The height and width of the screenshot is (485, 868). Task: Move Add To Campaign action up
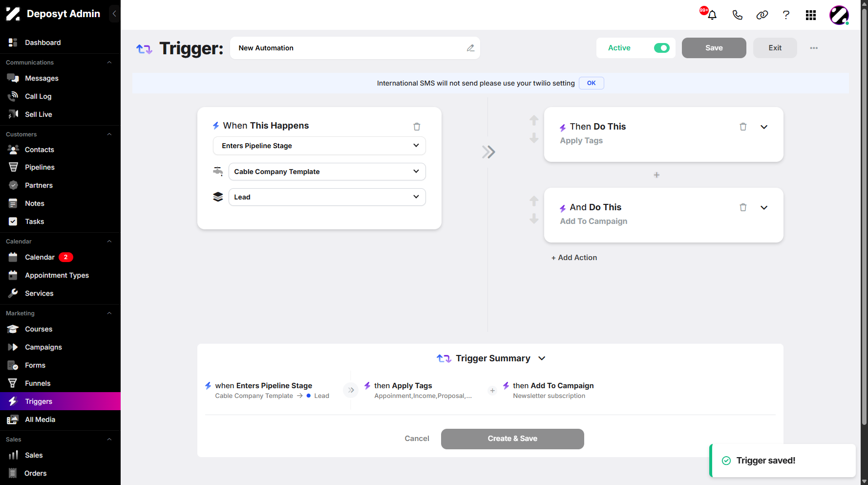(x=534, y=200)
